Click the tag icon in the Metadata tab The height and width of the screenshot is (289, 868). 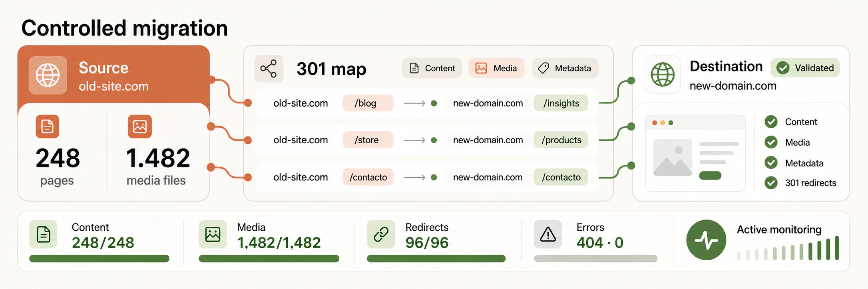click(x=543, y=68)
